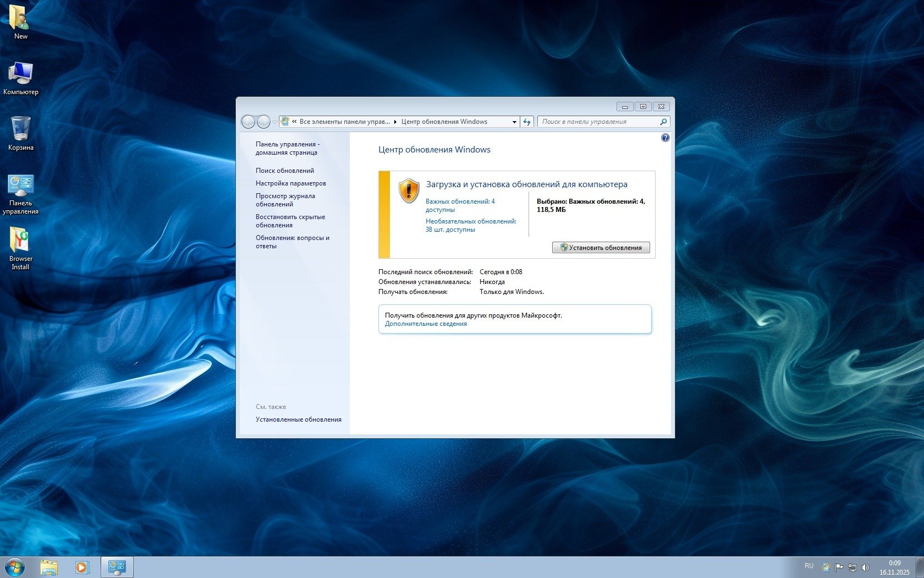Click the Control Panel search field
Viewport: 924px width, 578px height.
point(598,122)
